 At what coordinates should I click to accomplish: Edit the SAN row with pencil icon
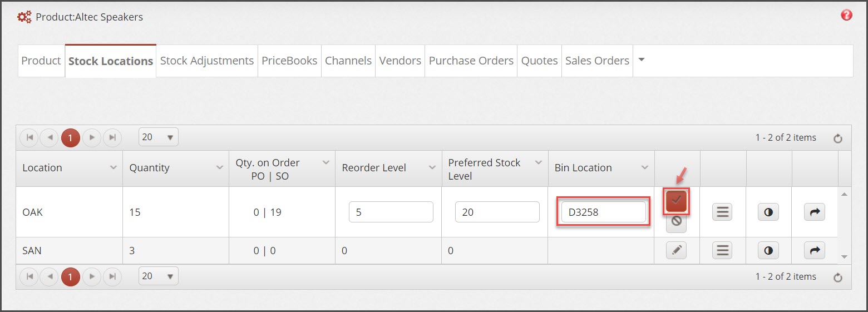[676, 251]
